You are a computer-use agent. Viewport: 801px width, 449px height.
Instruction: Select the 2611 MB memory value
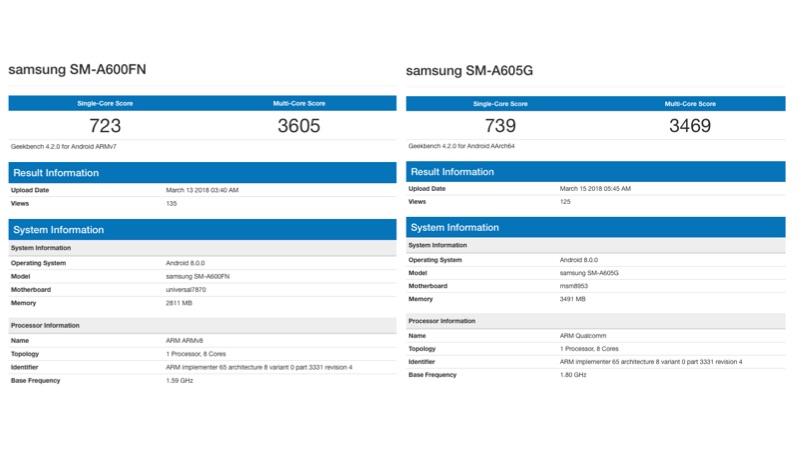coord(180,300)
